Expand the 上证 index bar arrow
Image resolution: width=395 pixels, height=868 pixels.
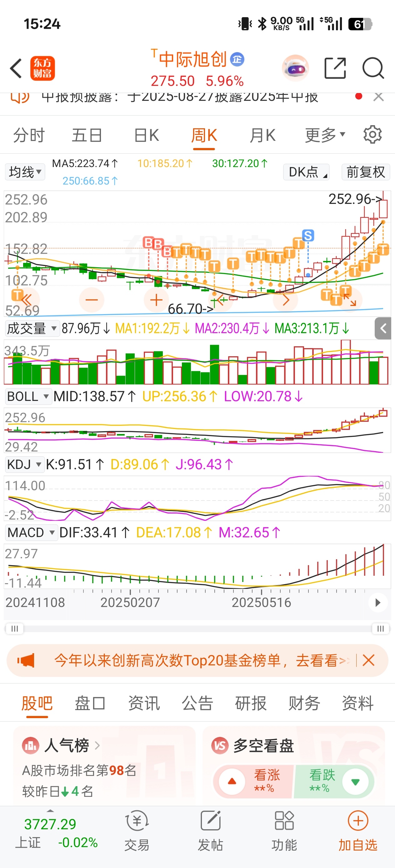pos(50,810)
